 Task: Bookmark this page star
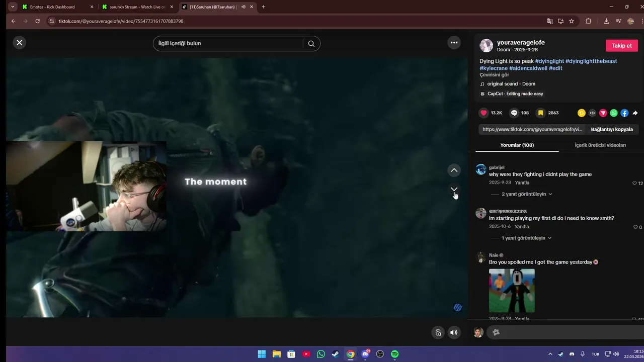click(572, 21)
